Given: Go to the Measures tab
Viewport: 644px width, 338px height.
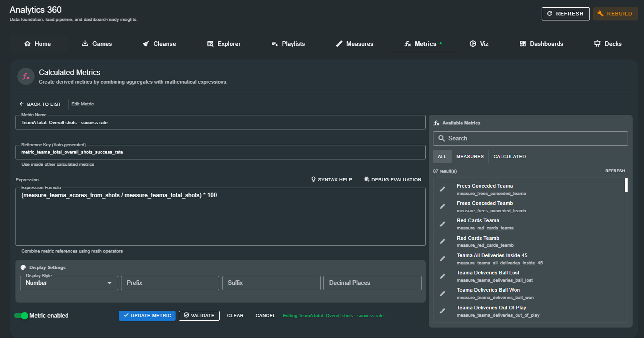Looking at the screenshot, I should [x=355, y=44].
